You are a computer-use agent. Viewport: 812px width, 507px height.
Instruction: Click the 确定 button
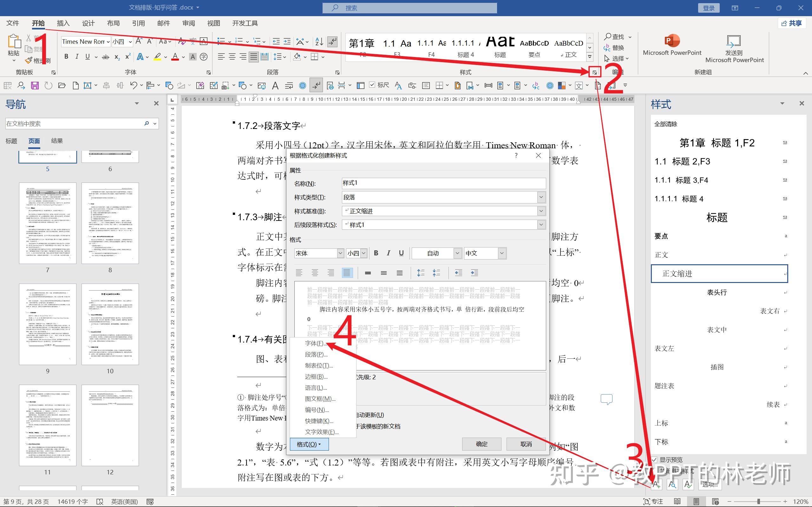pyautogui.click(x=481, y=444)
